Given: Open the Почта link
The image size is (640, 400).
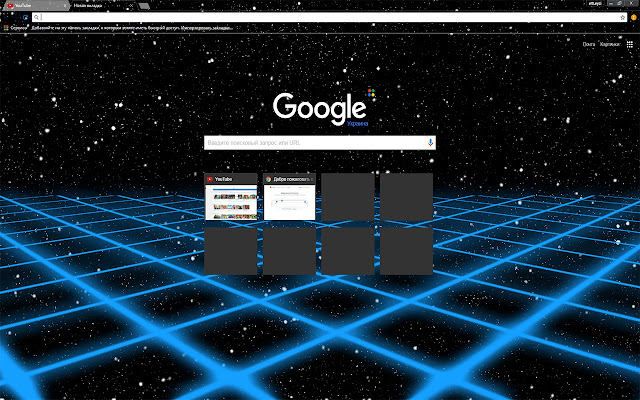Looking at the screenshot, I should pos(589,44).
